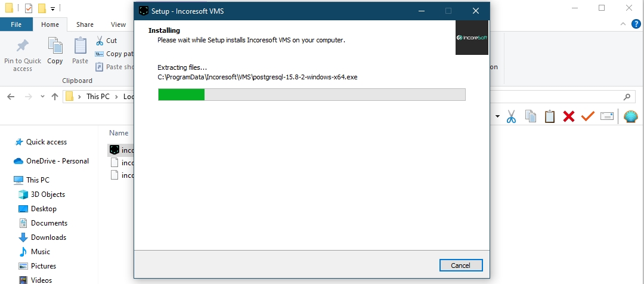
Task: Open Documents in the navigation pane
Action: tap(43, 223)
